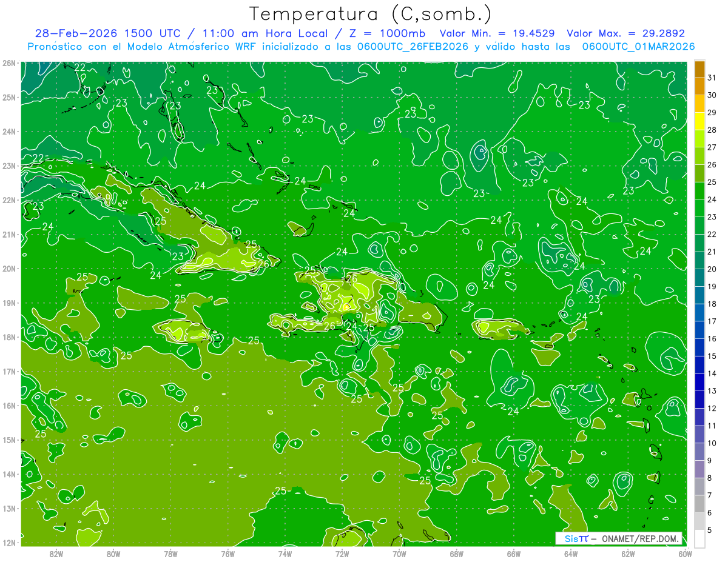Click the '20N' latitude axis label
Viewport: 728px width, 562px height.
[x=8, y=269]
